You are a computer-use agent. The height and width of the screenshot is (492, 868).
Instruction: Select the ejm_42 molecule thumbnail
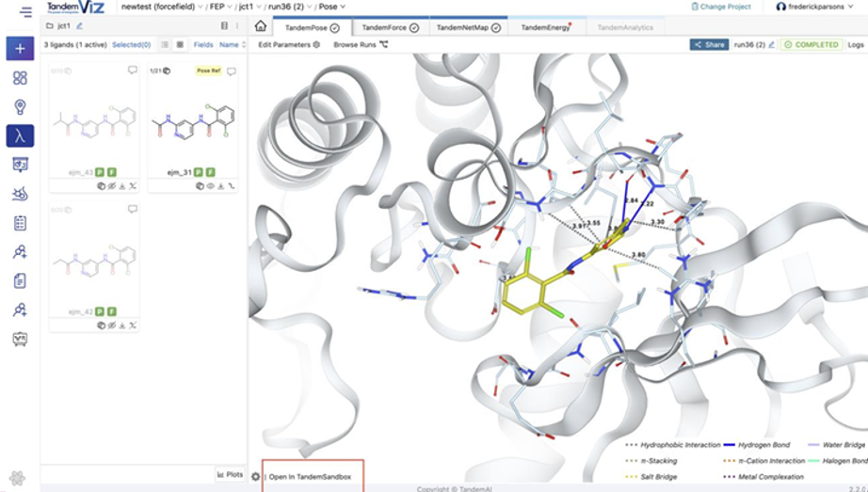coord(94,262)
